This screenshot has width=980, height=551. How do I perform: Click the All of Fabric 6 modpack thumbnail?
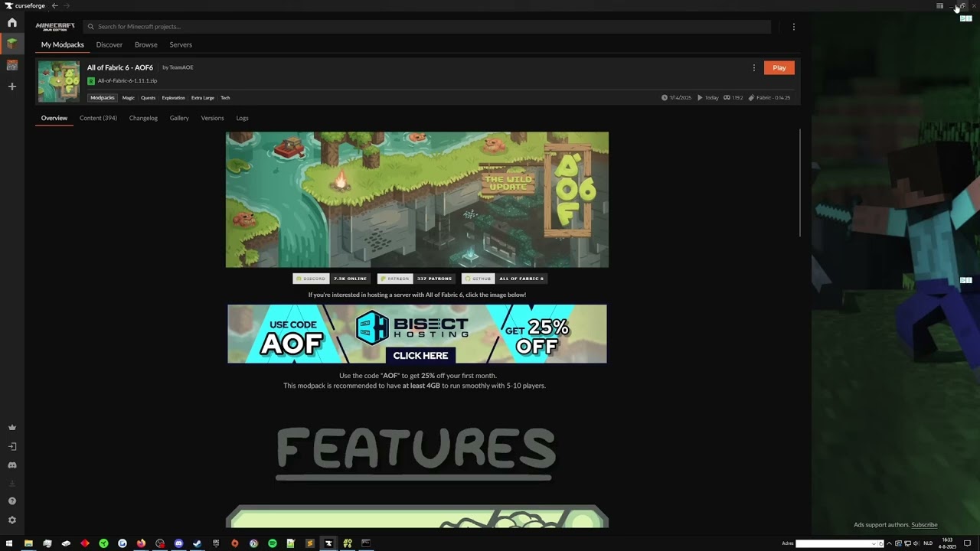(x=59, y=81)
